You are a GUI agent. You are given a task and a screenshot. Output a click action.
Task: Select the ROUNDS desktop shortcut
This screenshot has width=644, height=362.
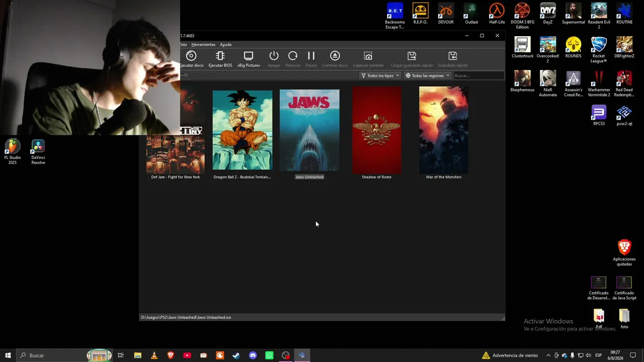click(574, 47)
